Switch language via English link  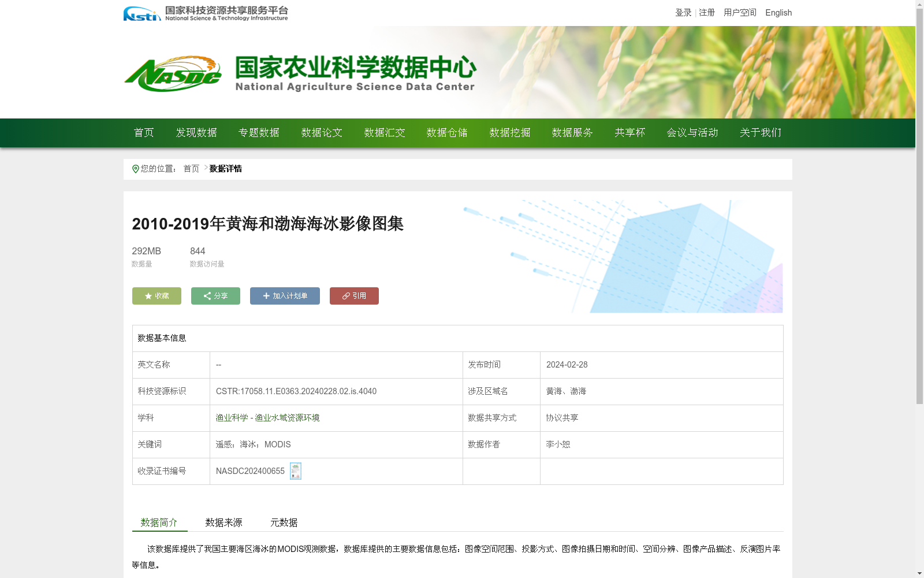(x=778, y=13)
